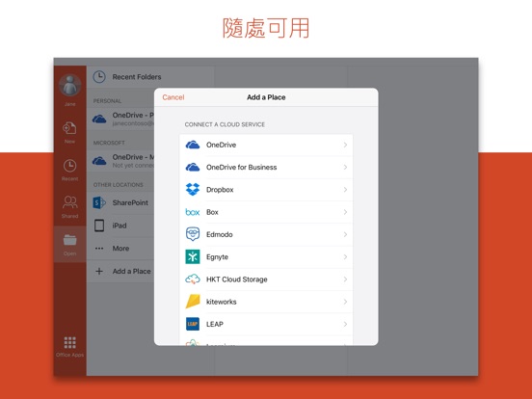Click the Microsoft OneDrive cloud icon
This screenshot has width=532, height=399.
pyautogui.click(x=99, y=161)
